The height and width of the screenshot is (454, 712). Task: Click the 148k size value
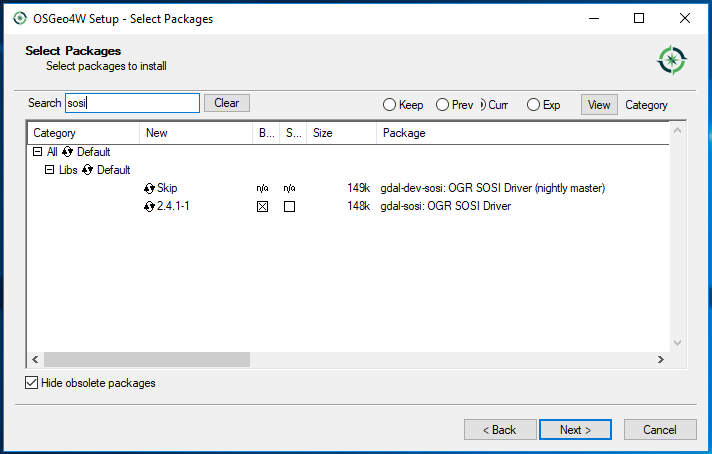[x=359, y=206]
